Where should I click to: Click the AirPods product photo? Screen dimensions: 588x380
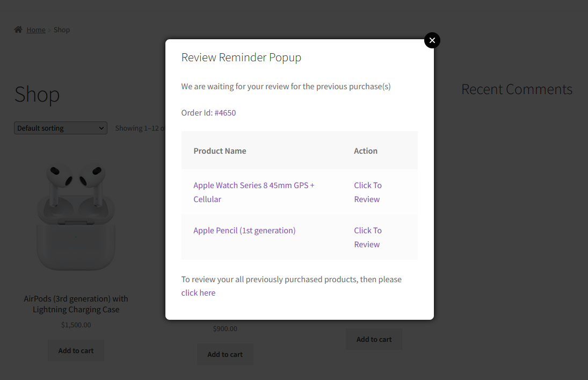[x=76, y=215]
